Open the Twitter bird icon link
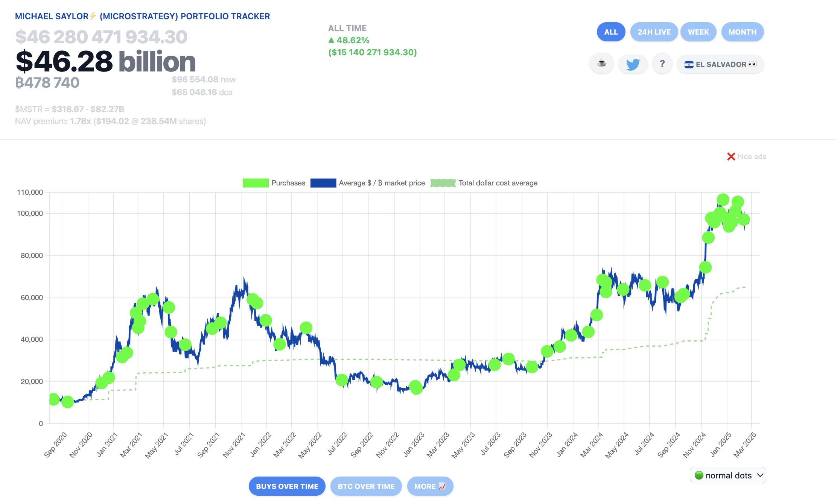Screen dimensions: 837x504 point(633,64)
